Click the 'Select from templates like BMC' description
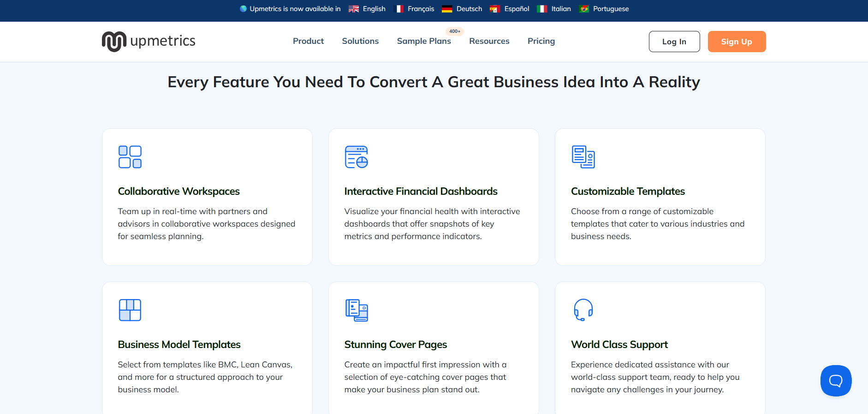This screenshot has width=868, height=414. click(205, 377)
